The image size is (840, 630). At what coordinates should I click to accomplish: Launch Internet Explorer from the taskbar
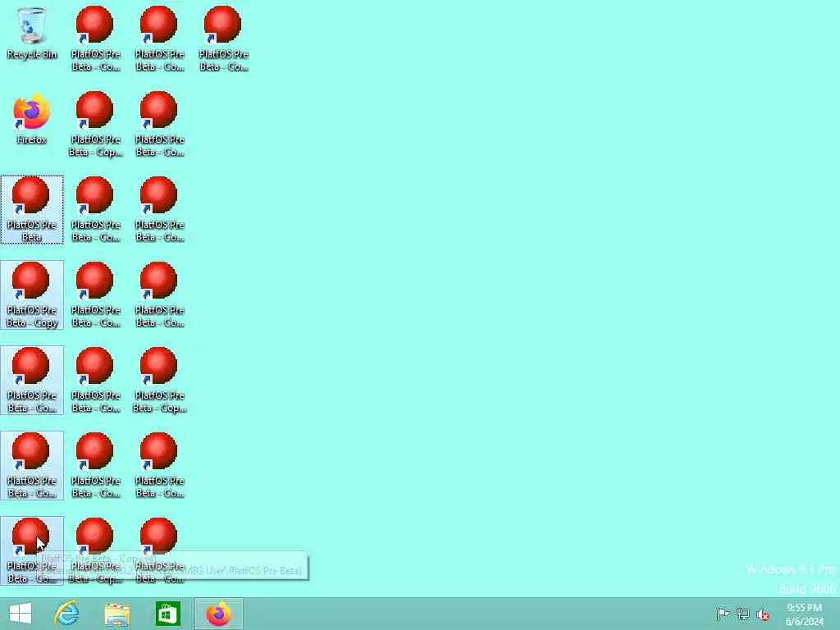coord(67,614)
